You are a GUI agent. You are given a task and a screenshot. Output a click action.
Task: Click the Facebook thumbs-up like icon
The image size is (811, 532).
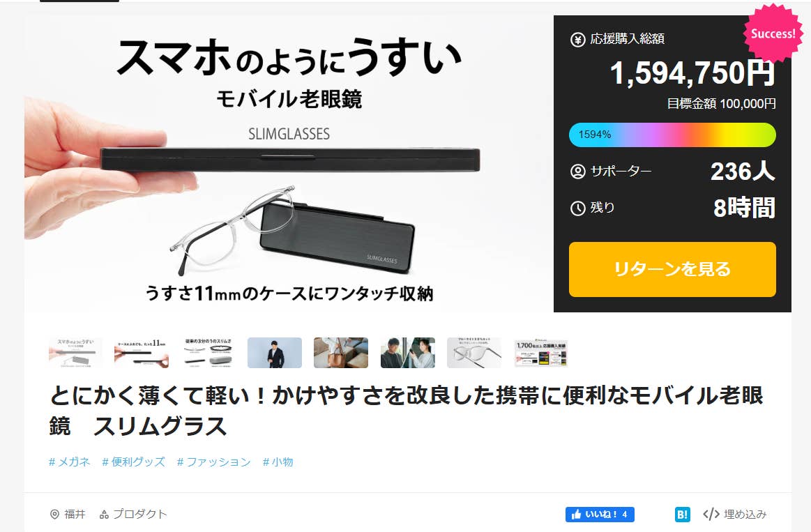[x=577, y=515]
